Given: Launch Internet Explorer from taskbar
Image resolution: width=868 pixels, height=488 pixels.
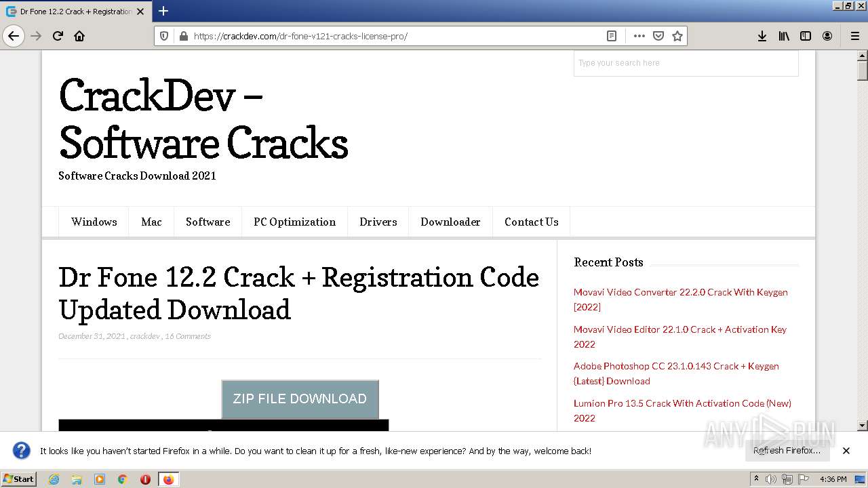Looking at the screenshot, I should click(x=54, y=479).
